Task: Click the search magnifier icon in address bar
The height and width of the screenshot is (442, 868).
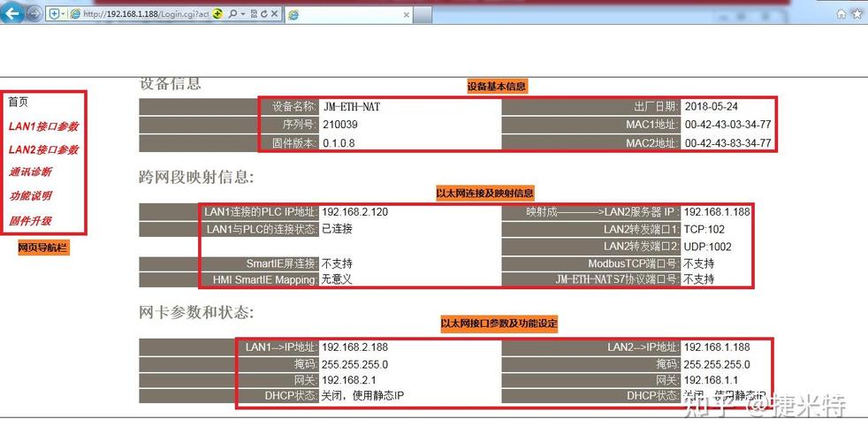Action: [x=232, y=14]
